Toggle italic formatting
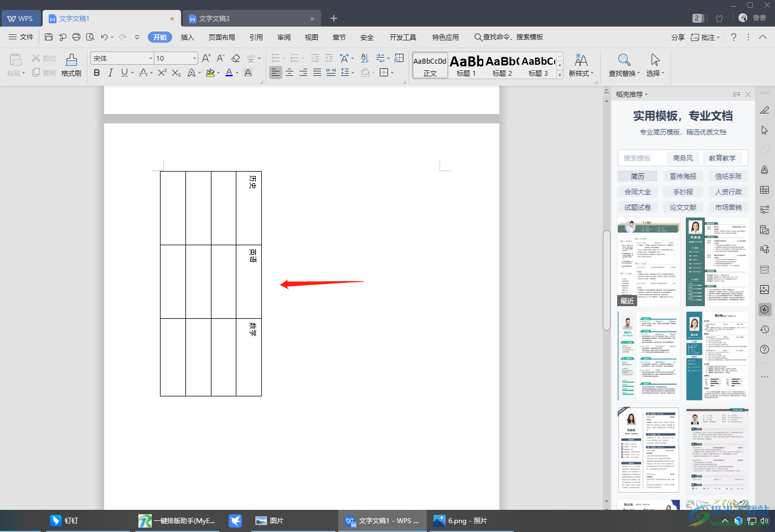The width and height of the screenshot is (775, 532). coord(111,73)
